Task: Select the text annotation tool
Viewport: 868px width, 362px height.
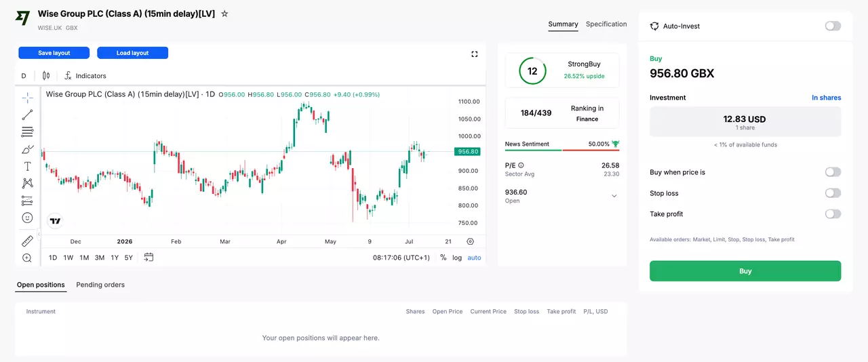Action: 27,166
